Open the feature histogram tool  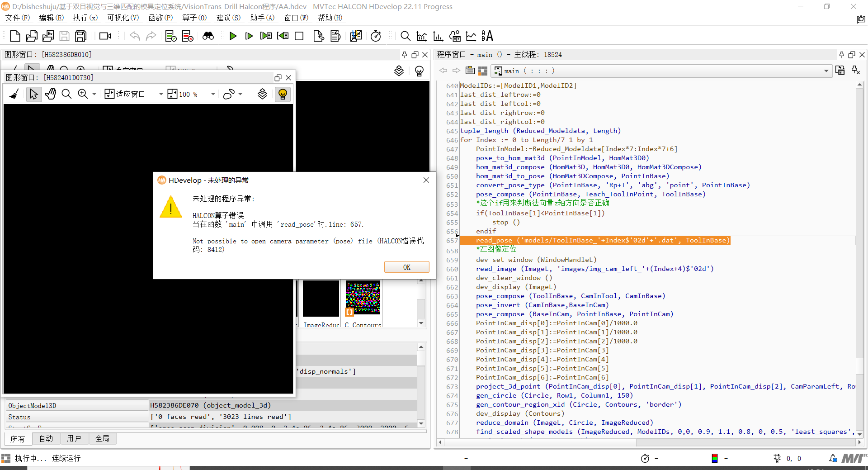pos(438,36)
